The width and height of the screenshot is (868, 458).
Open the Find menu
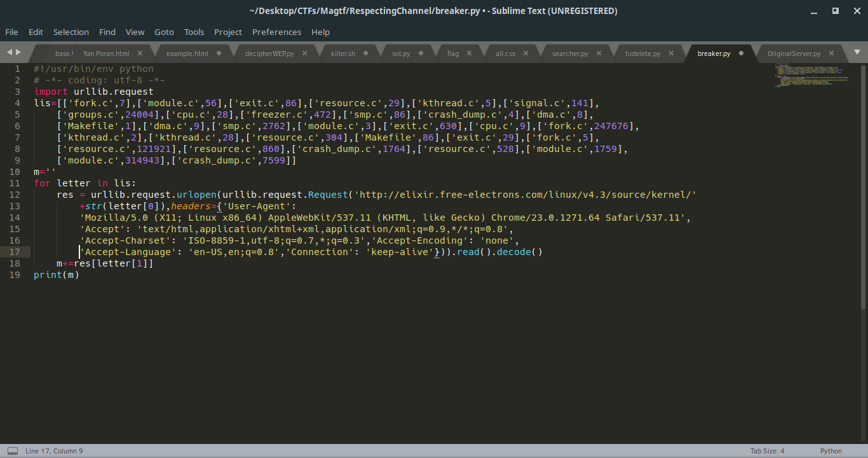(107, 32)
